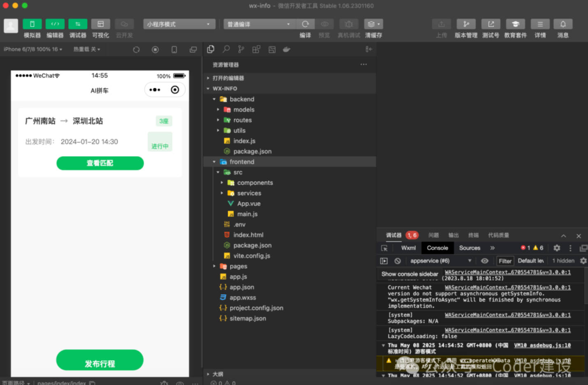Show more devtools tabs chevron
This screenshot has width=588, height=385.
click(492, 248)
